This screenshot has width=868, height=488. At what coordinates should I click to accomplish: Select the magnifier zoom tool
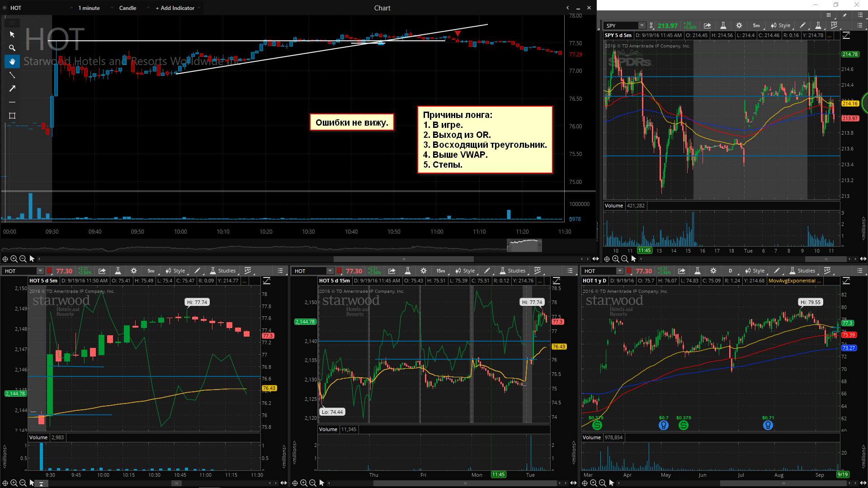point(12,48)
